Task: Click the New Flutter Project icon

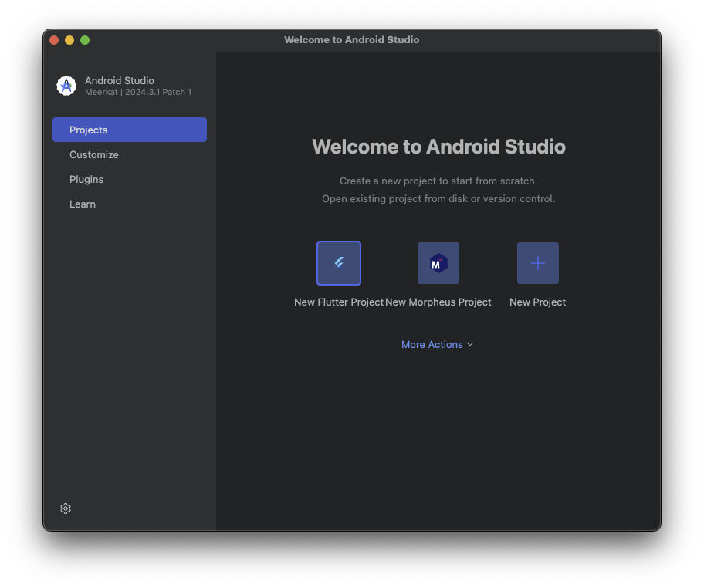Action: point(339,263)
